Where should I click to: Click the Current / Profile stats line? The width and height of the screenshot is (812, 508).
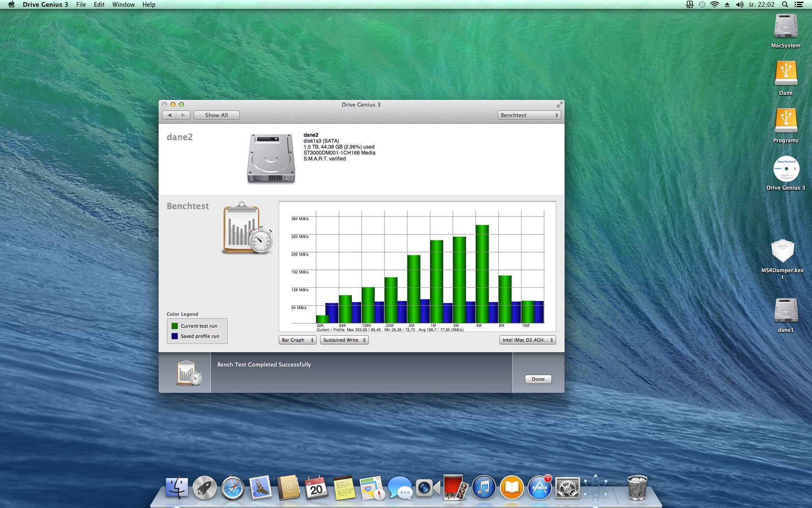[x=390, y=330]
